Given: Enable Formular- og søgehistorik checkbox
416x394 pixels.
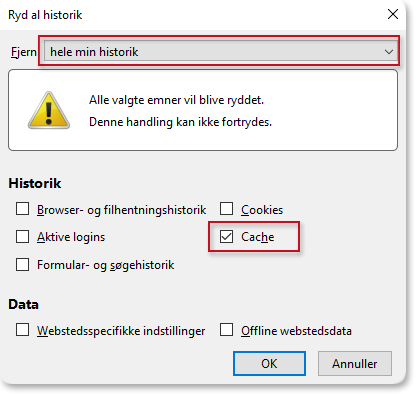Looking at the screenshot, I should point(22,264).
